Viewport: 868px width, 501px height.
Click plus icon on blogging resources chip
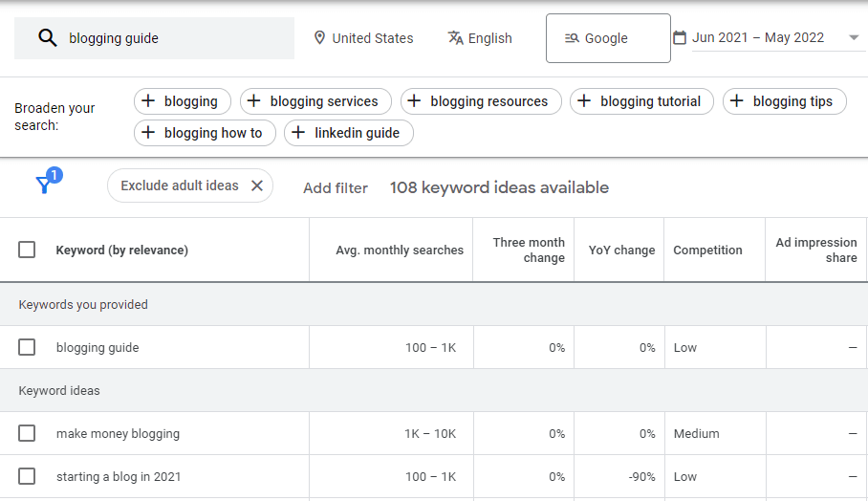(414, 100)
